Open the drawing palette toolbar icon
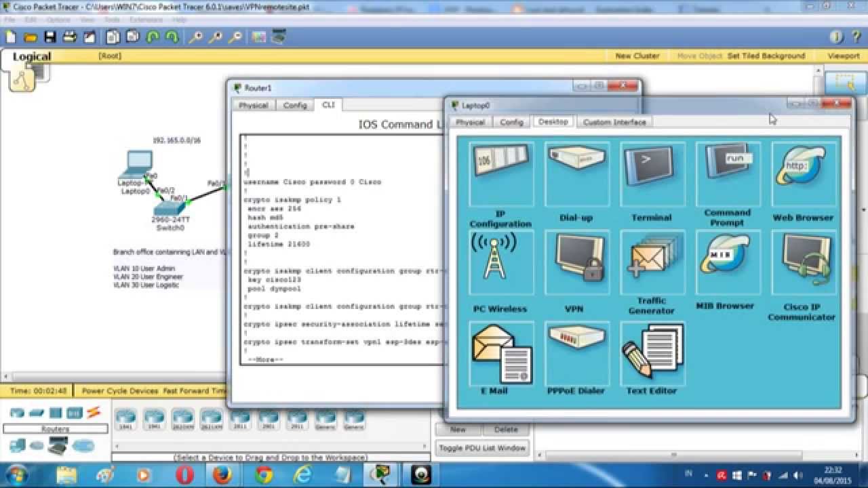This screenshot has height=488, width=868. tap(258, 37)
